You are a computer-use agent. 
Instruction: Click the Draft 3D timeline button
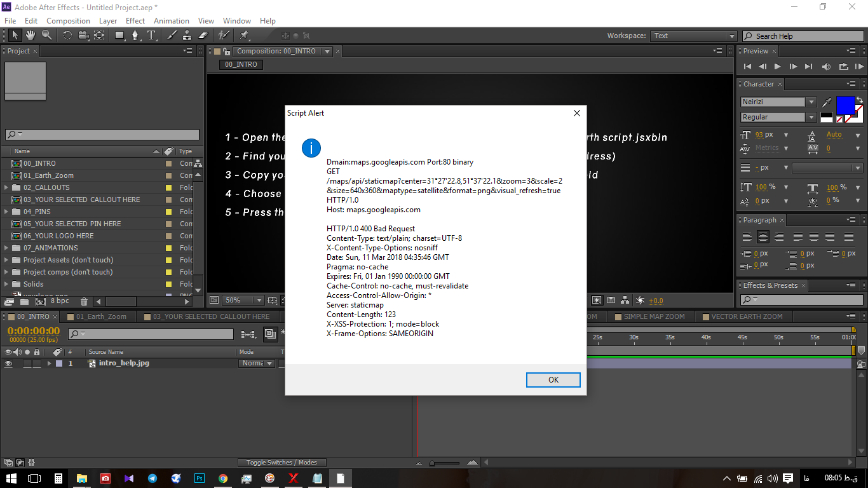pyautogui.click(x=270, y=334)
